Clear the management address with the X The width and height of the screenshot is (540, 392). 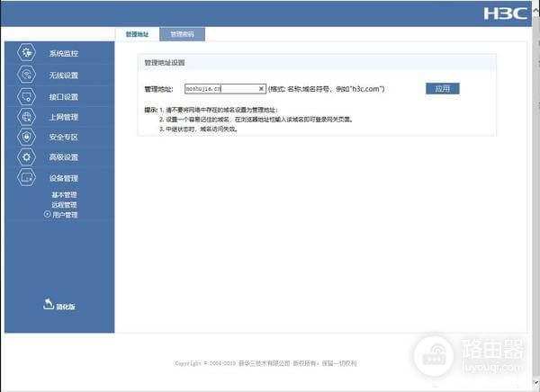pyautogui.click(x=261, y=89)
